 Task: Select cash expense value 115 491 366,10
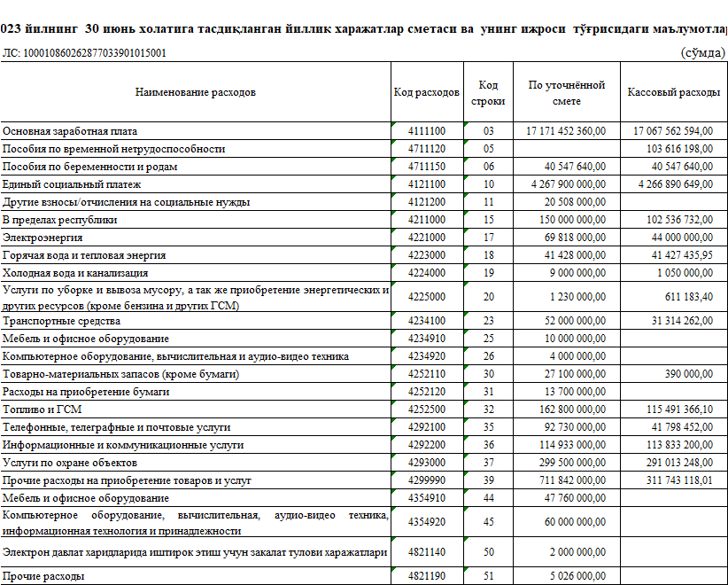click(x=673, y=409)
